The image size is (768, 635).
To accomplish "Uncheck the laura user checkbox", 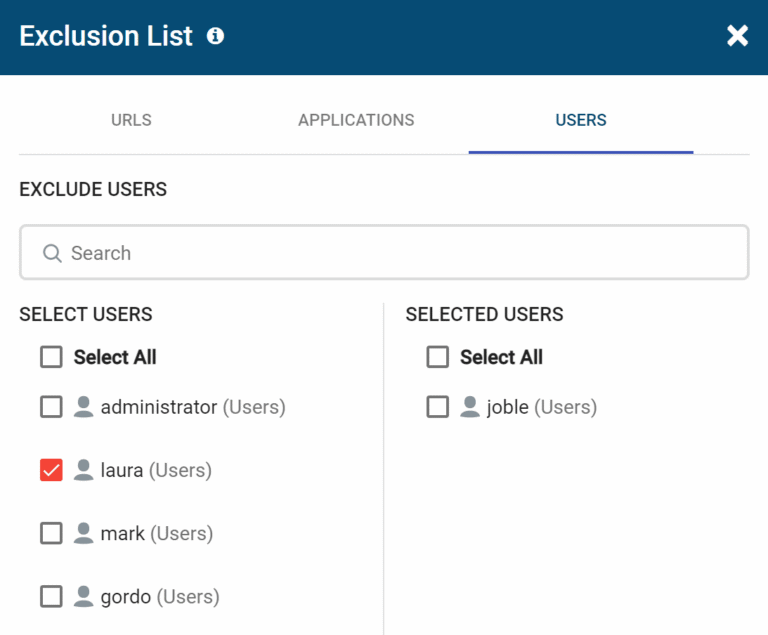I will tap(51, 470).
